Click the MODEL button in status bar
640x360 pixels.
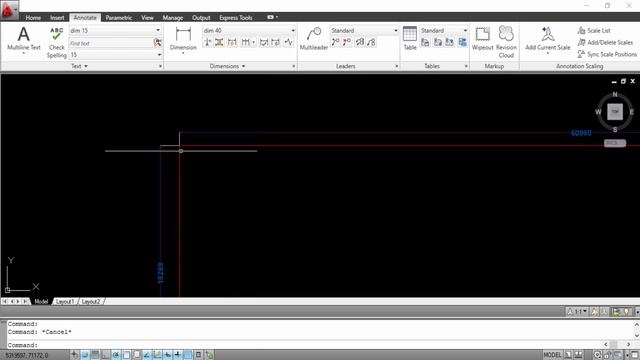point(552,355)
